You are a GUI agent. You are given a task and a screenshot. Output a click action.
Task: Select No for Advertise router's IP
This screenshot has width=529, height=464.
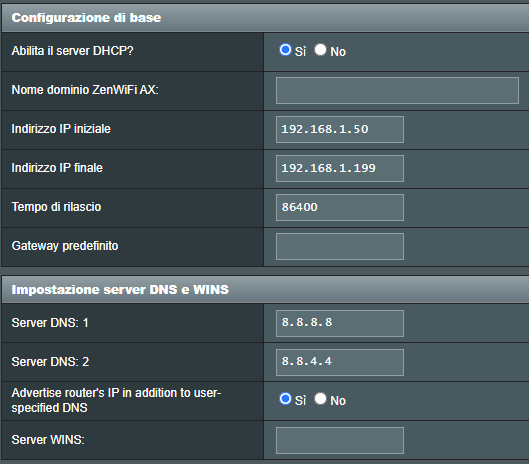(x=320, y=399)
